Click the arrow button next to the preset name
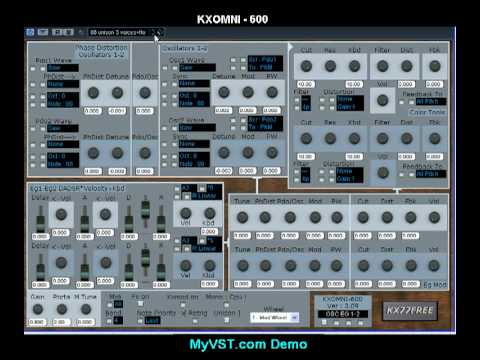The height and width of the screenshot is (360, 480). point(159,33)
